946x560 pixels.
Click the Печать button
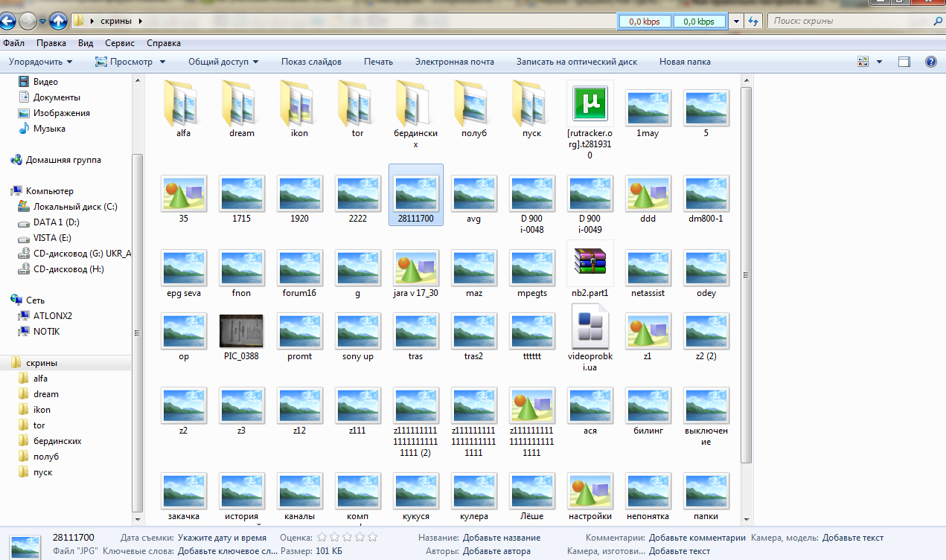click(378, 62)
